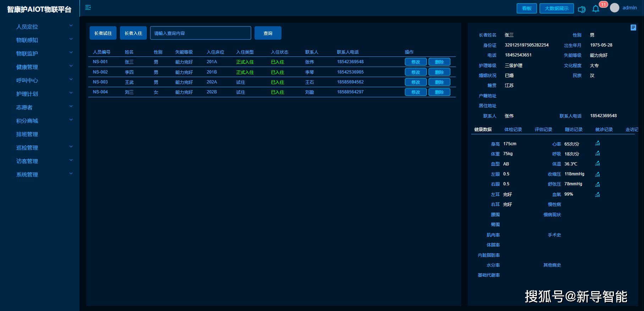Switch to the 体检记录 tab
The width and height of the screenshot is (644, 311).
pos(513,130)
